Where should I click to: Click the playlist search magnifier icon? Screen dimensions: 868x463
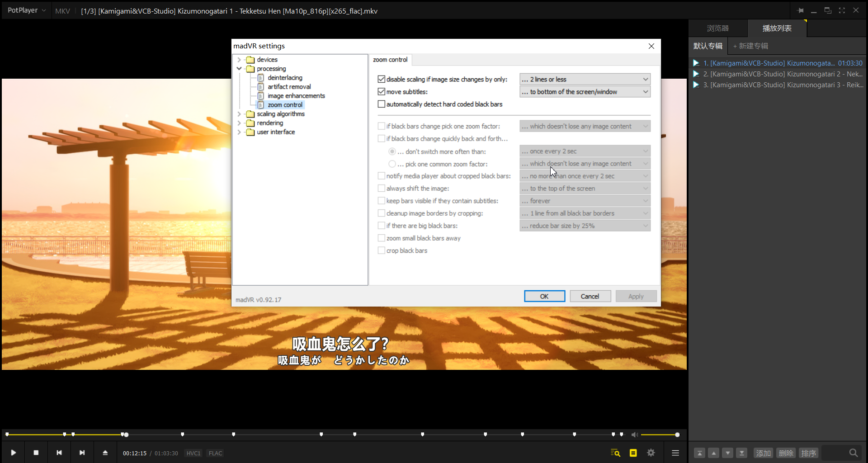tap(854, 453)
